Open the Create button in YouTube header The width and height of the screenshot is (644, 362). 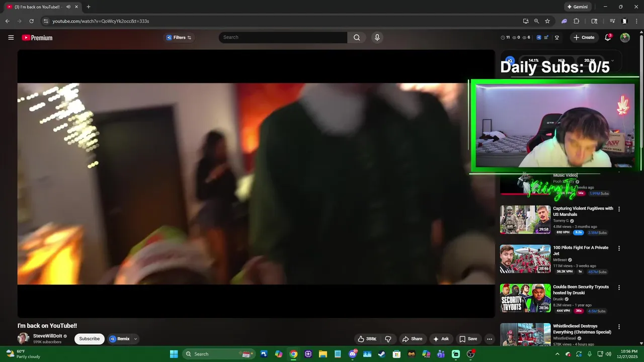tap(584, 38)
